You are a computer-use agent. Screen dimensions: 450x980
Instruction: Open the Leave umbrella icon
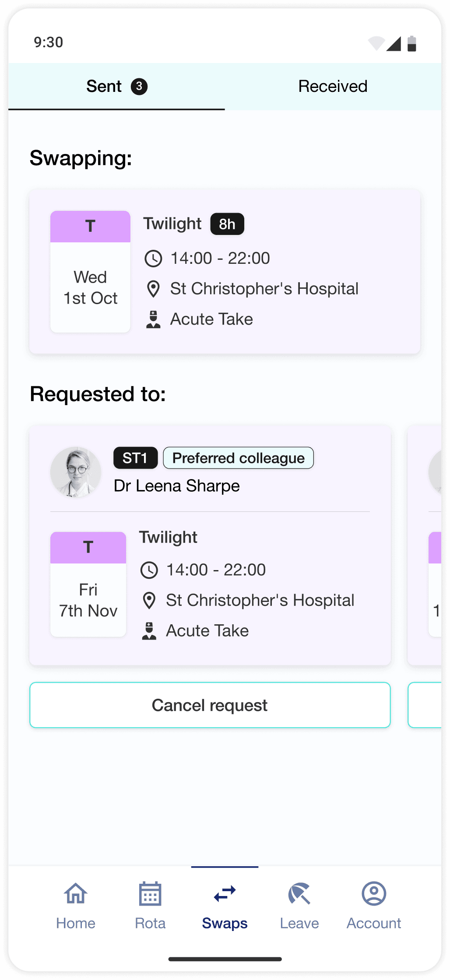click(299, 893)
